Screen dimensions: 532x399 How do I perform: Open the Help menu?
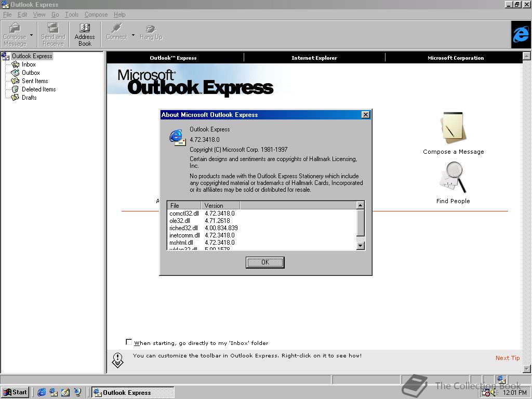click(x=119, y=15)
